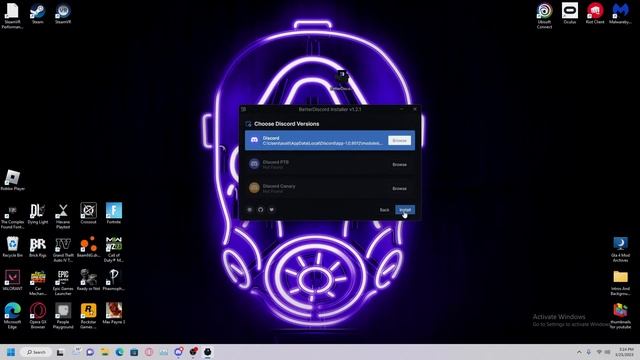The height and width of the screenshot is (360, 640).
Task: Select the Max Payne 3 desktop icon
Action: coord(114,314)
